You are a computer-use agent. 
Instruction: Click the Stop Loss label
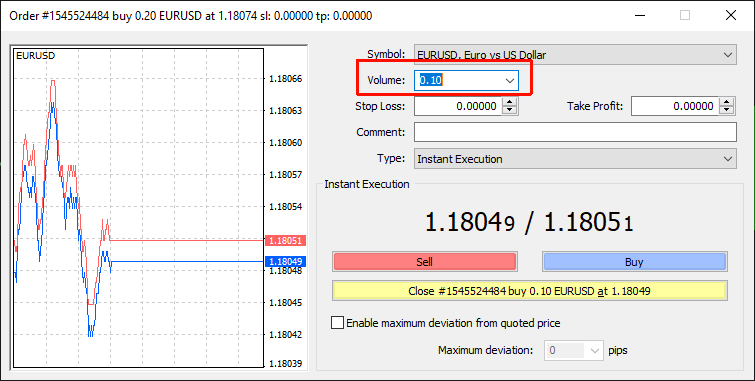coord(380,106)
